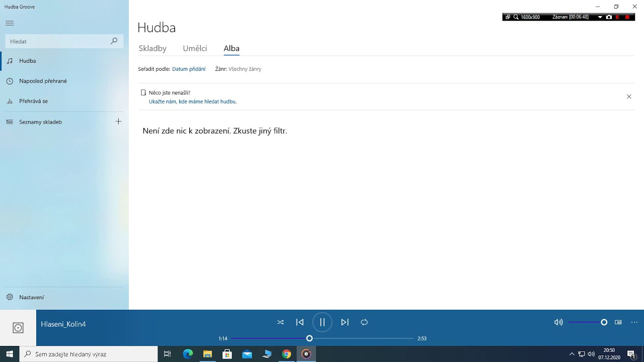Click the volume slider handle
The height and width of the screenshot is (362, 644).
pyautogui.click(x=604, y=322)
